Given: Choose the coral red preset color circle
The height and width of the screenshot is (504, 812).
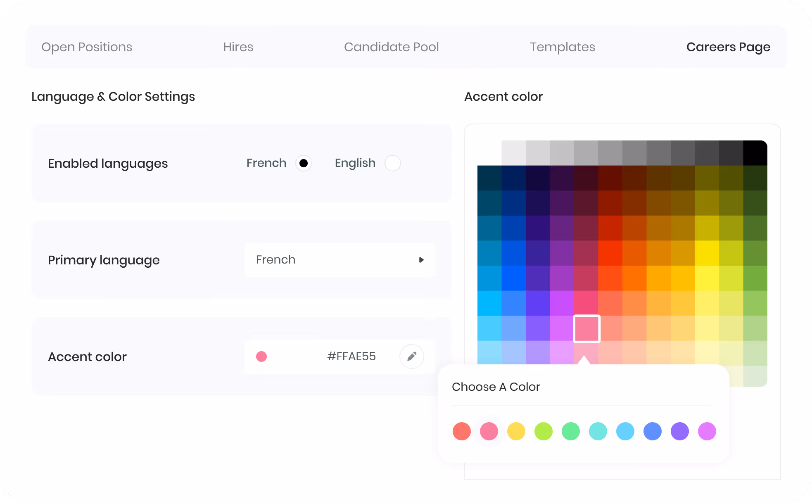Looking at the screenshot, I should (x=462, y=431).
